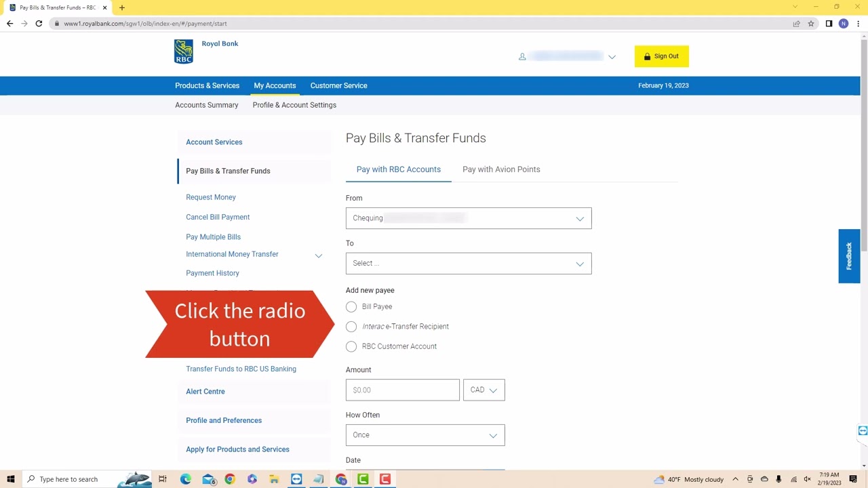Viewport: 868px width, 488px height.
Task: Open the OneDrive cloud tray icon
Action: coord(764,479)
